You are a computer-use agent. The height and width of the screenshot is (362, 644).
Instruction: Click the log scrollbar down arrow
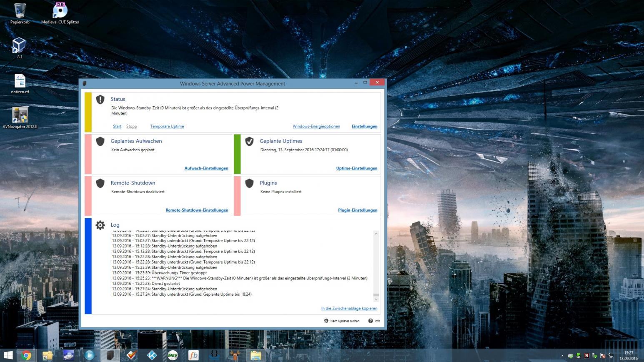coord(376,299)
